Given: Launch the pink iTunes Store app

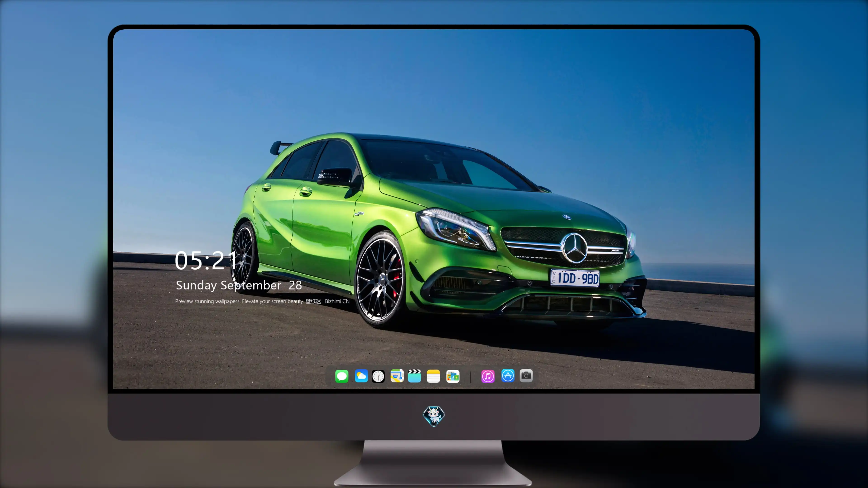Looking at the screenshot, I should tap(488, 376).
